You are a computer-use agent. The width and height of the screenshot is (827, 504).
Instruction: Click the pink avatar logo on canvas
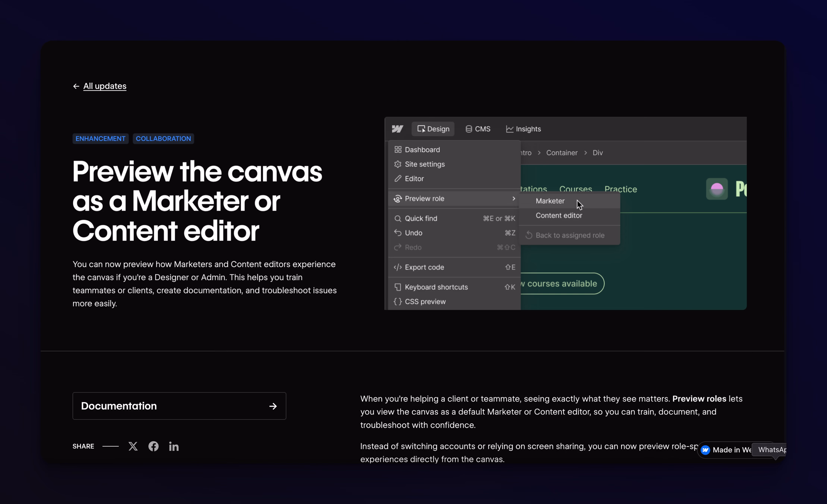717,189
